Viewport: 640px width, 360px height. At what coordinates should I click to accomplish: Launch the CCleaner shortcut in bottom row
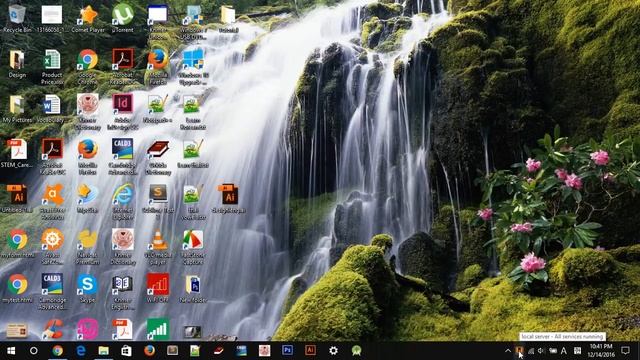(53, 329)
